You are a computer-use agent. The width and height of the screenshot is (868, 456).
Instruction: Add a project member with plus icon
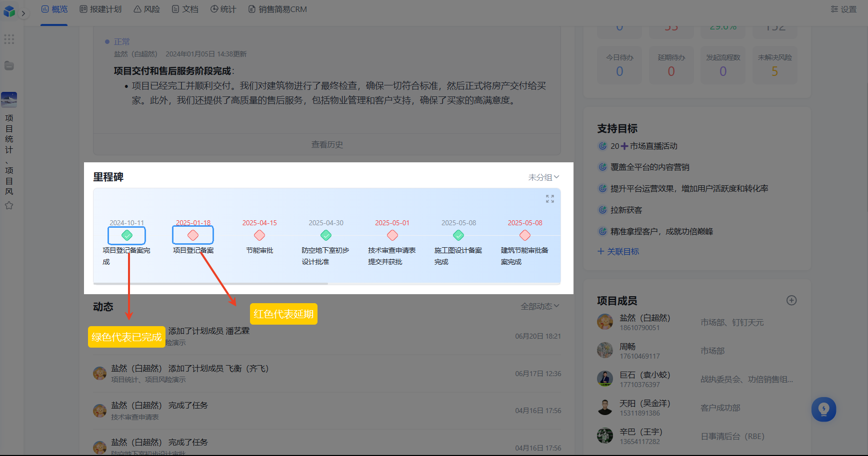click(x=791, y=300)
